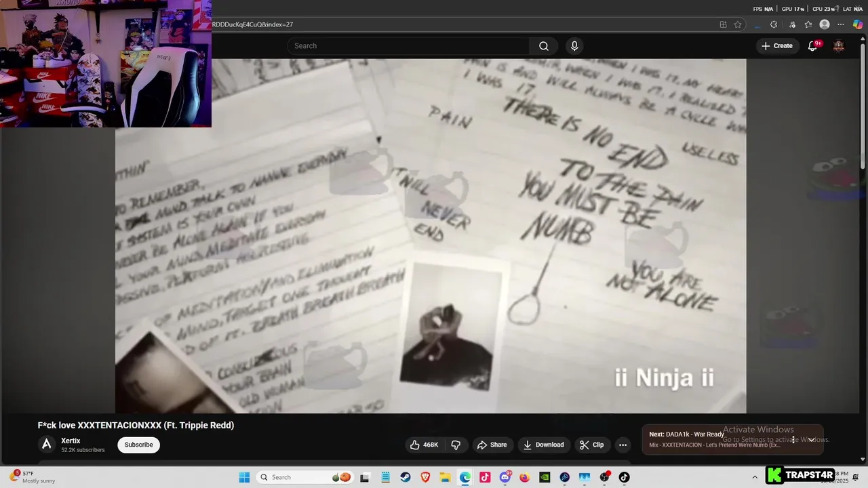Click the music add extension icon
The image size is (868, 488).
[791, 24]
